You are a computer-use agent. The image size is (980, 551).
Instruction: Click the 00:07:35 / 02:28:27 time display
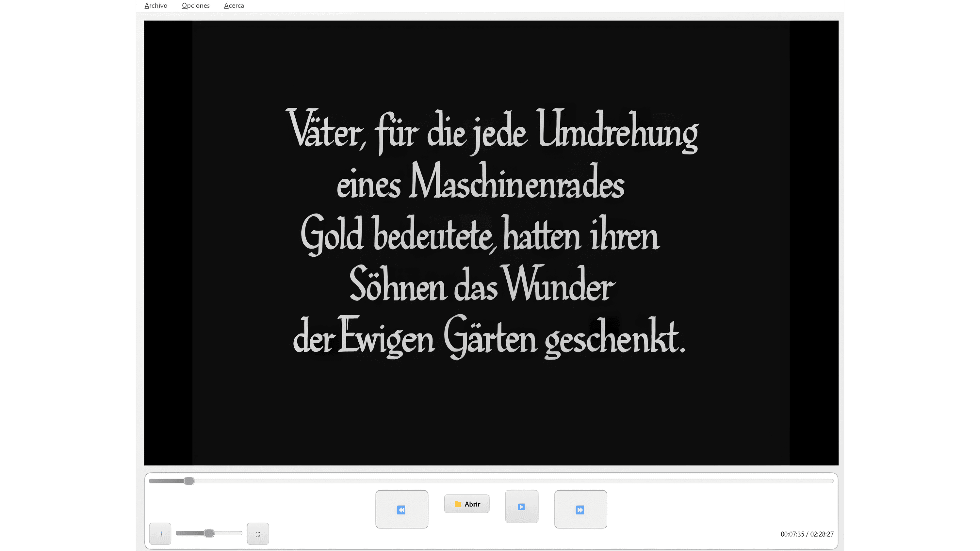click(x=807, y=534)
